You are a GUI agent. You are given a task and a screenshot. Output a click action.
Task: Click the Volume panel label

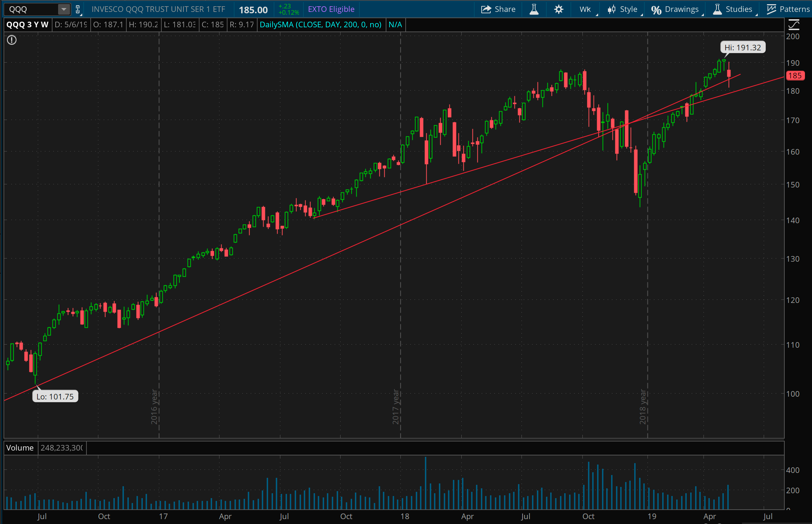pos(20,448)
